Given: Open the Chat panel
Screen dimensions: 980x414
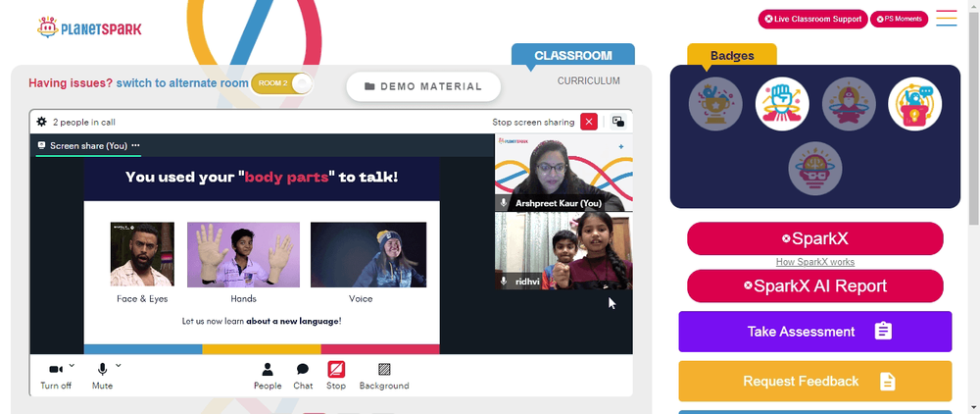Looking at the screenshot, I should coord(303,376).
